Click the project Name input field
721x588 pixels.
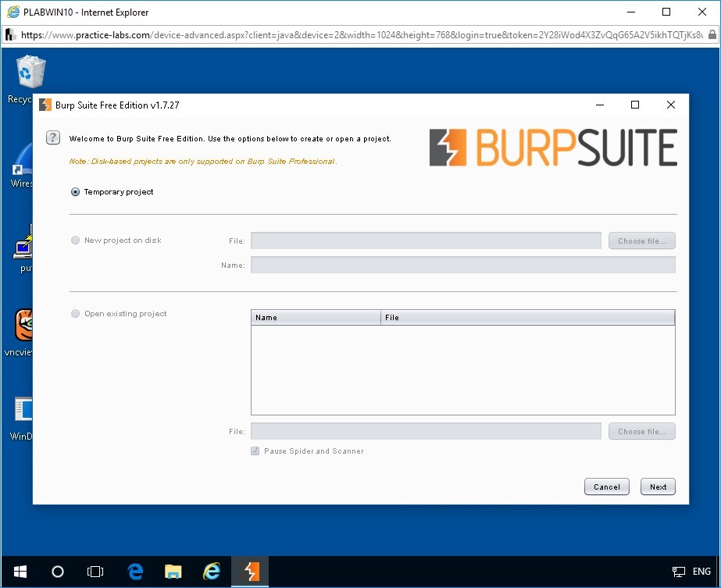(462, 265)
